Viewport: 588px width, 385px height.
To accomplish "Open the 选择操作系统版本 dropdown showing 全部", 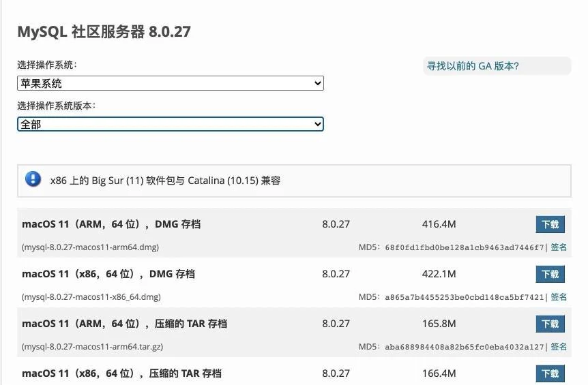I will coord(171,124).
